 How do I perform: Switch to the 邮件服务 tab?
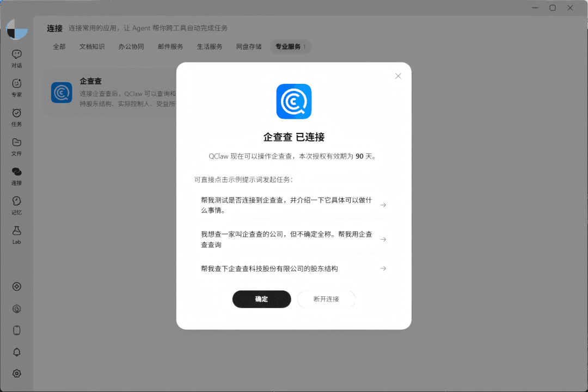pyautogui.click(x=170, y=46)
